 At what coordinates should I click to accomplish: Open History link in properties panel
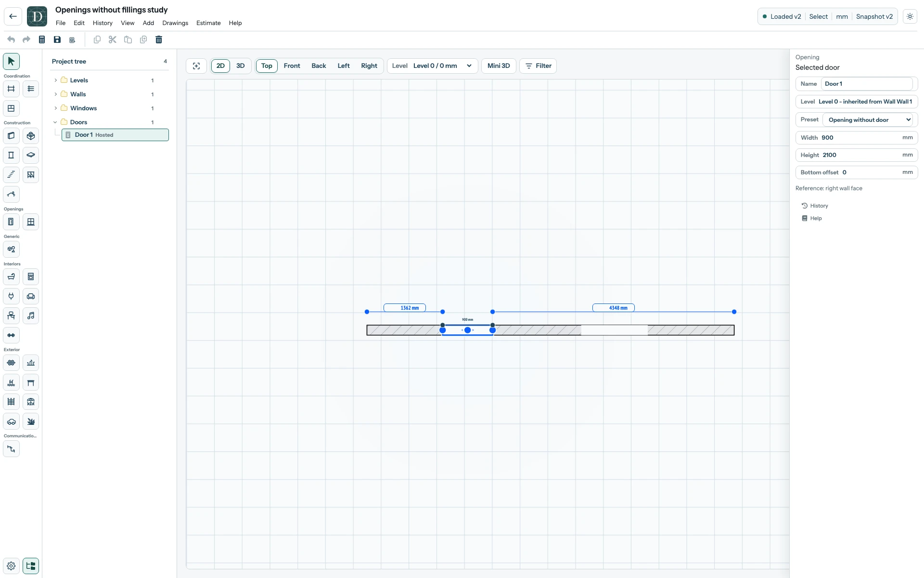815,206
